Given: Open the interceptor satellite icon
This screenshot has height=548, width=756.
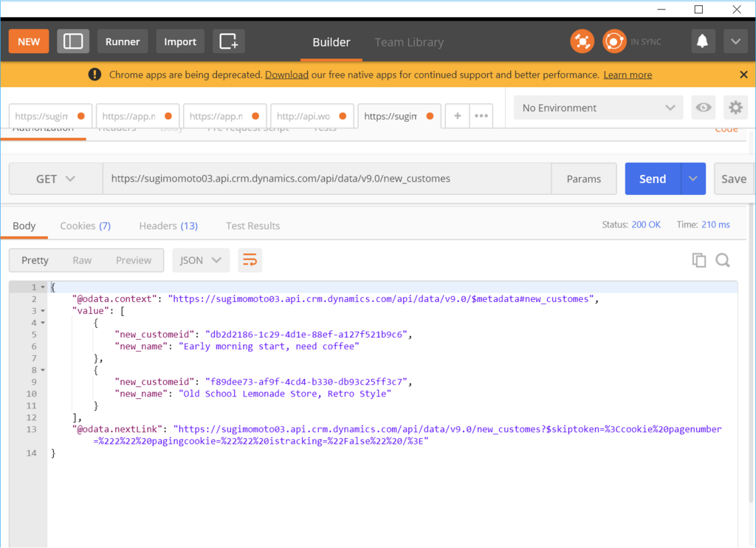Looking at the screenshot, I should click(582, 41).
